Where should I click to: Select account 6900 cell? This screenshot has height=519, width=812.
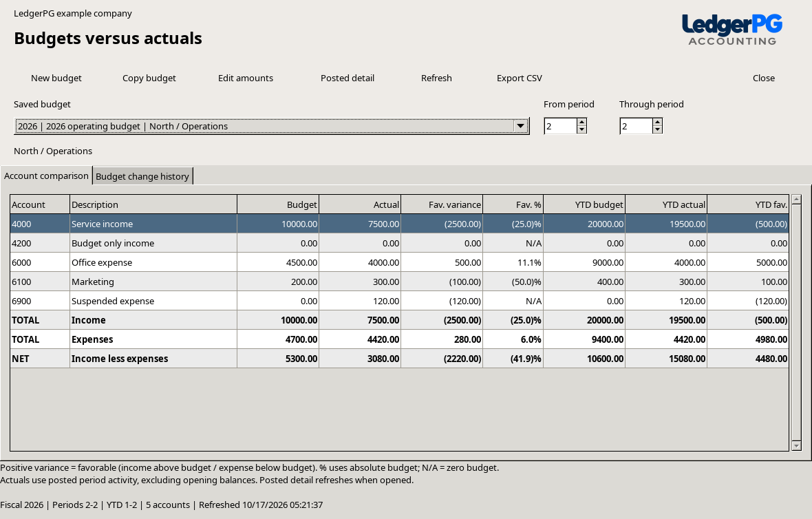pyautogui.click(x=40, y=300)
